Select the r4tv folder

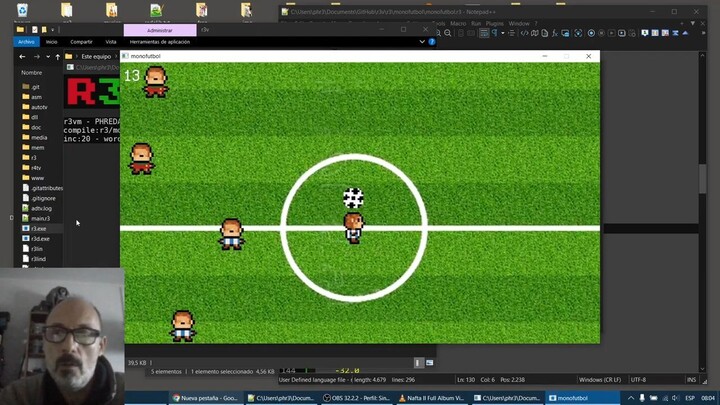[32, 168]
